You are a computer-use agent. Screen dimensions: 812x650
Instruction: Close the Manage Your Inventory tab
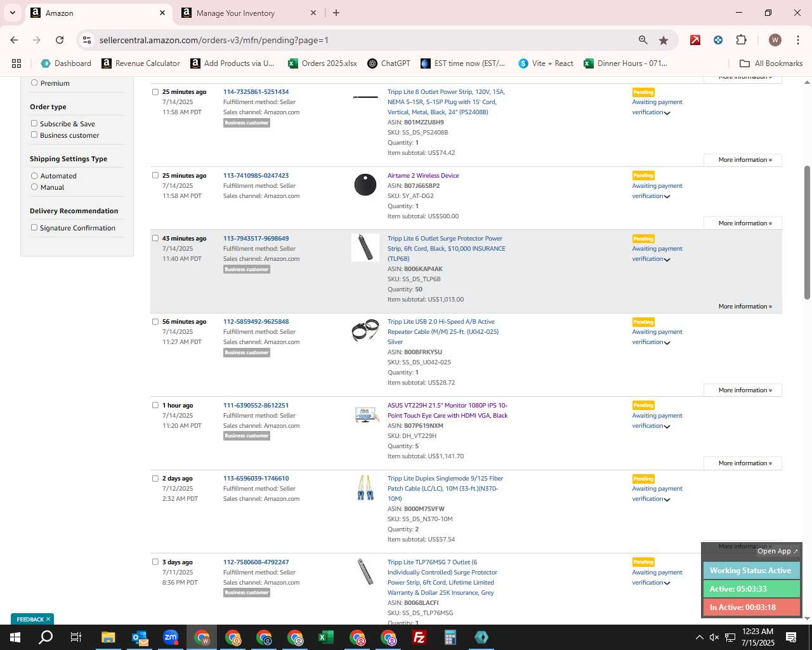[313, 13]
